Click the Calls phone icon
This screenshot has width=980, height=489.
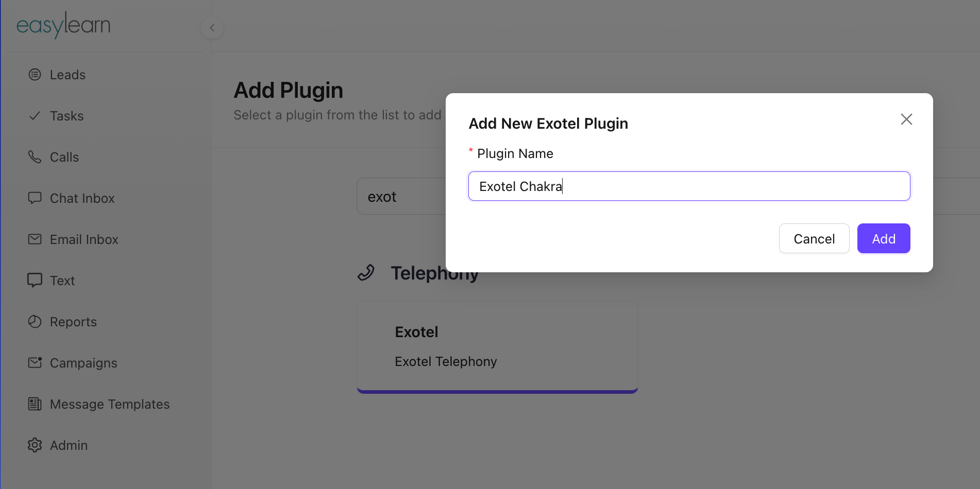(35, 157)
